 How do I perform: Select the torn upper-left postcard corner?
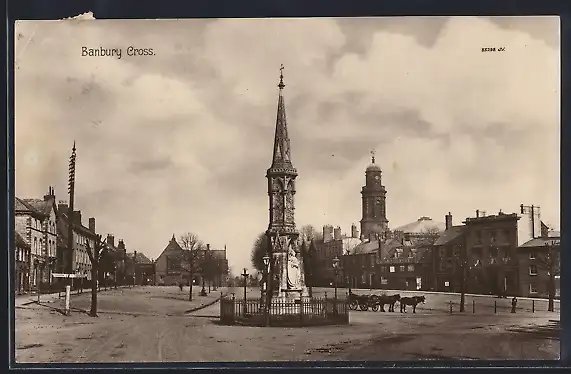click(x=78, y=16)
